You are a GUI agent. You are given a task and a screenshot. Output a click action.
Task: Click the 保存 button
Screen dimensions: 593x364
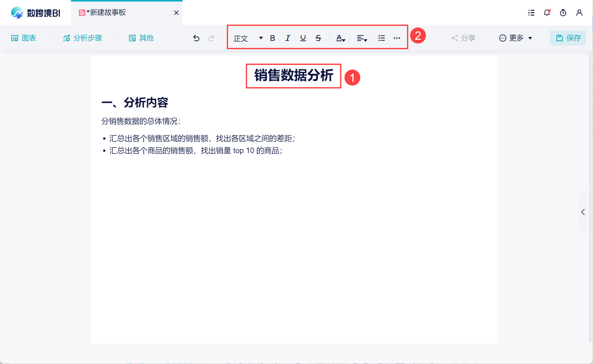click(568, 38)
